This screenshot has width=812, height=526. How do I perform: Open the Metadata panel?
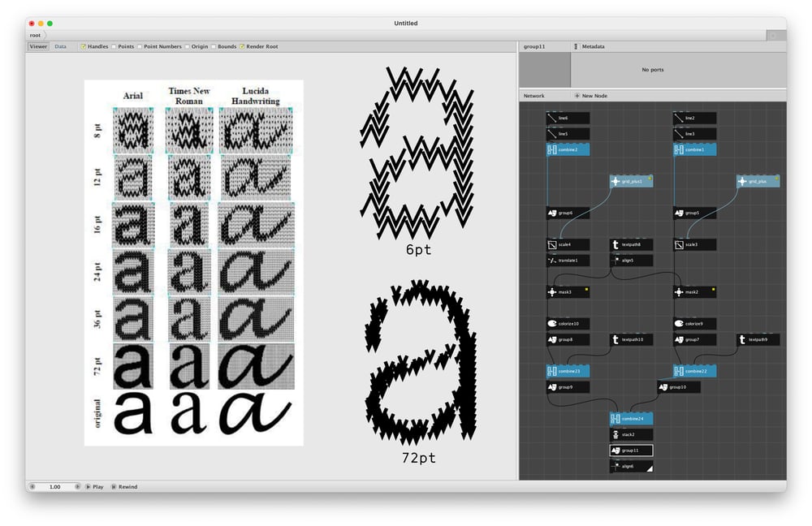pos(590,46)
